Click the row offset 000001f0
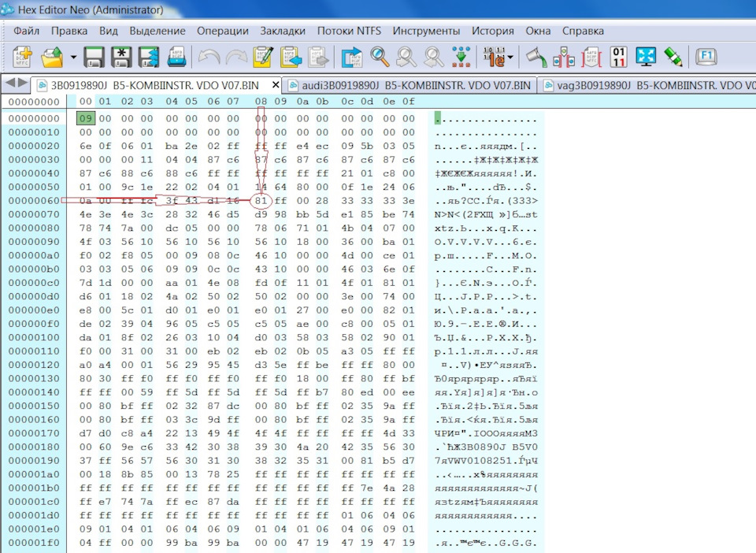The image size is (756, 553). [34, 543]
